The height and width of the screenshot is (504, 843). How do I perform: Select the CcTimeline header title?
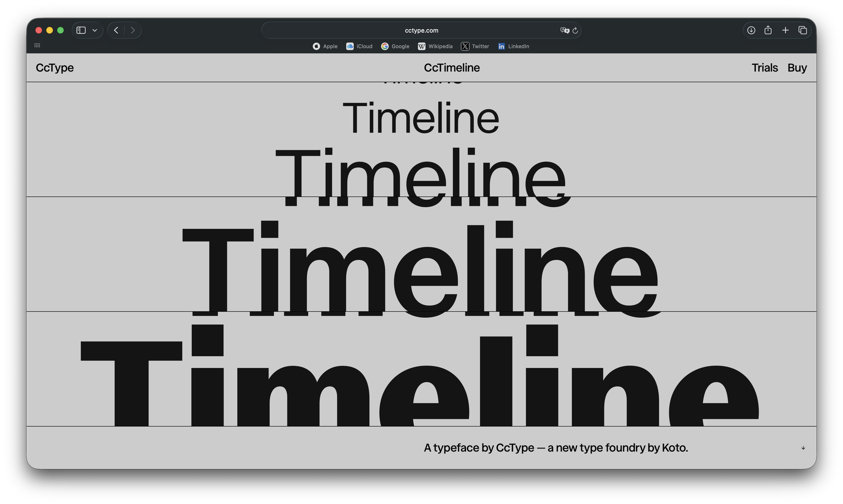452,68
